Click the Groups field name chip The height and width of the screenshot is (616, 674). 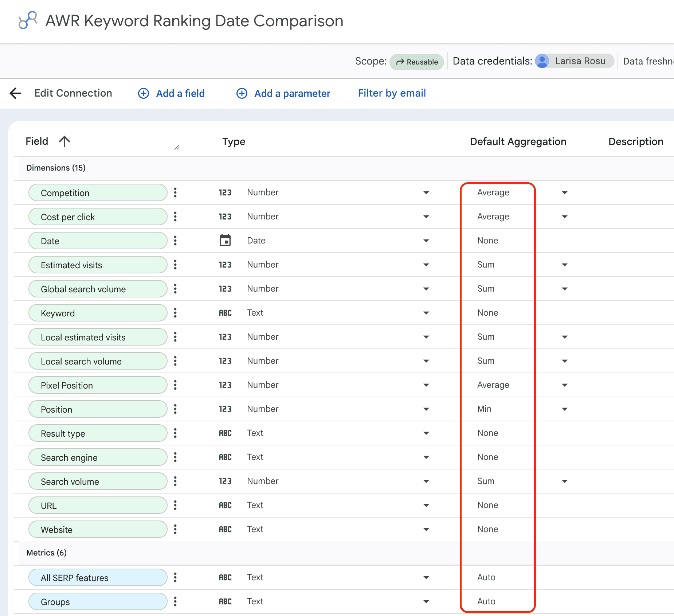(98, 601)
